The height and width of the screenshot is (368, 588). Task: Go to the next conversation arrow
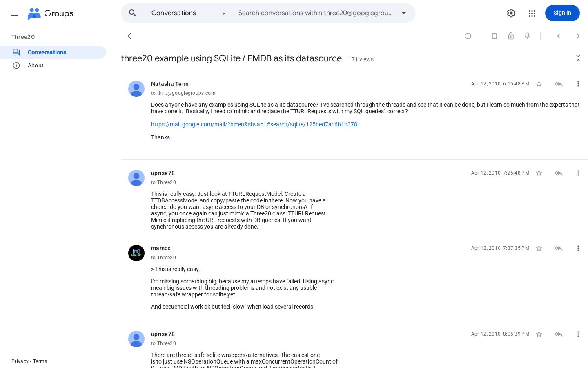pos(578,36)
